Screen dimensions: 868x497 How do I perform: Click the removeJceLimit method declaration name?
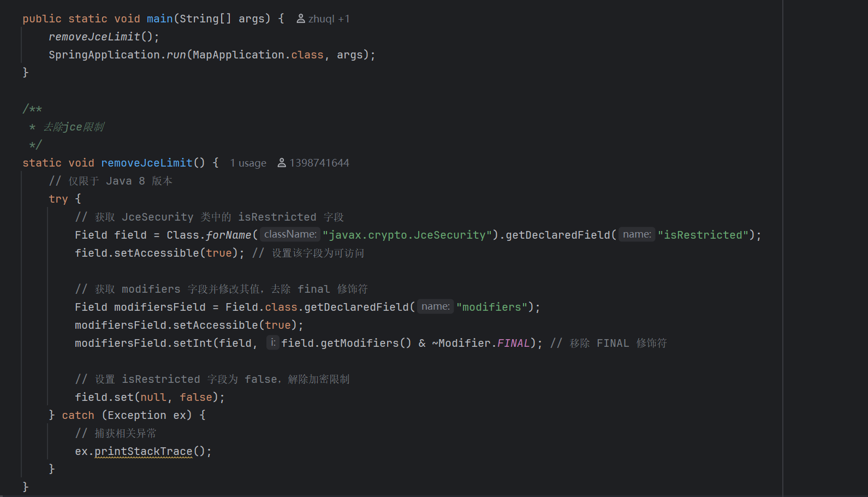point(147,163)
